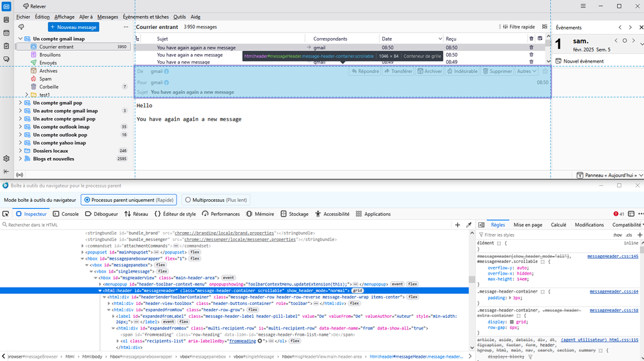The image size is (644, 361).
Task: Open the Outils menu
Action: pyautogui.click(x=179, y=17)
